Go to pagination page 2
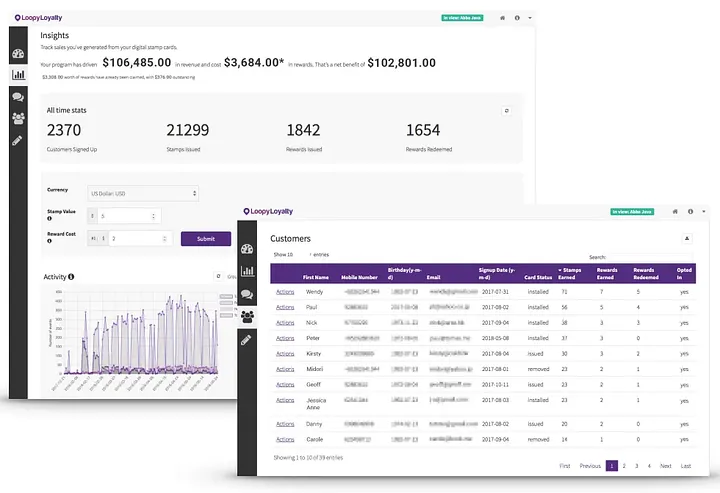Screen dimensions: 720x493 click(624, 466)
